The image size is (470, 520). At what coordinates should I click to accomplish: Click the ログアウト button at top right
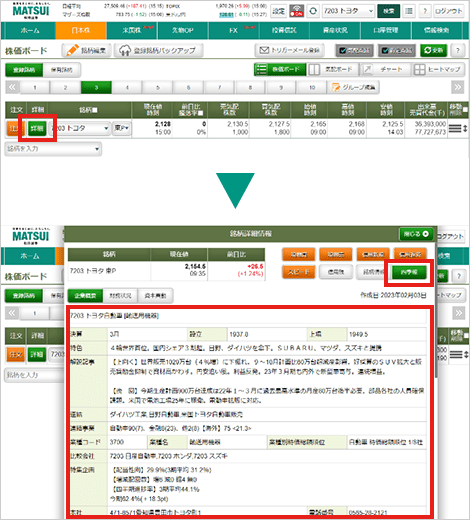click(x=449, y=11)
